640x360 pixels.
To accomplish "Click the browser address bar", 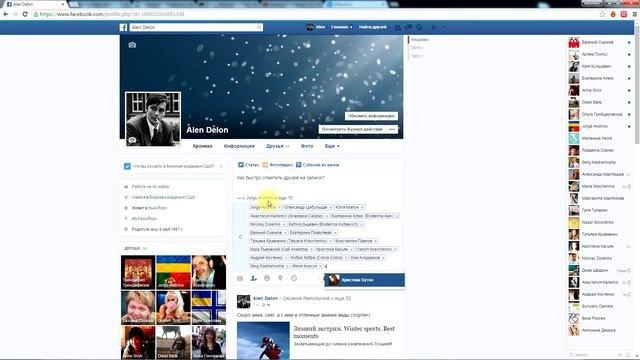I will click(314, 14).
